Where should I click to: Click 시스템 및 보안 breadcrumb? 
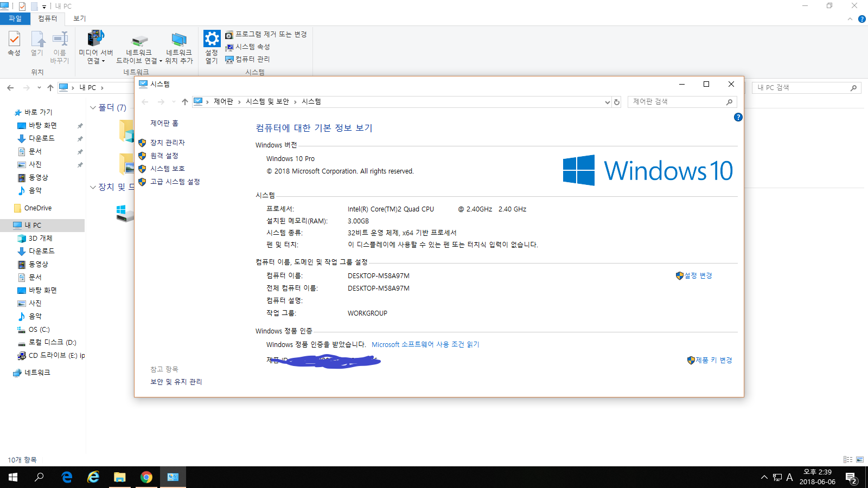coord(267,102)
